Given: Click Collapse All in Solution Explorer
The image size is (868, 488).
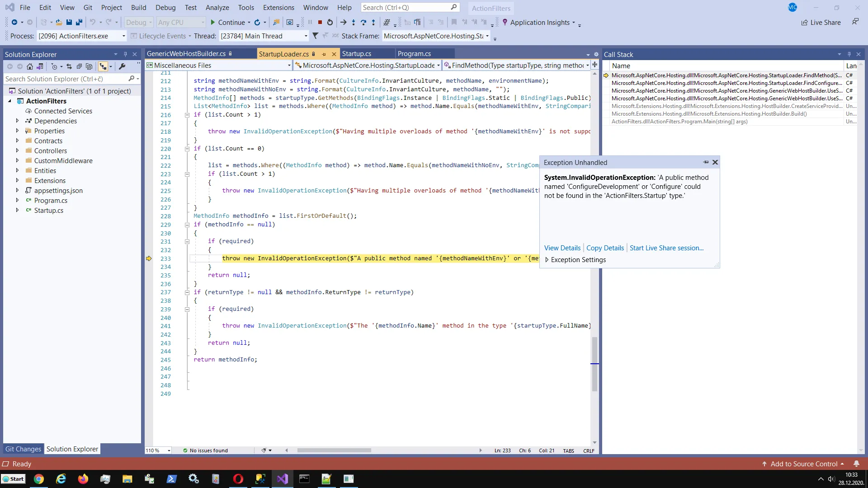Looking at the screenshot, I should tap(79, 66).
